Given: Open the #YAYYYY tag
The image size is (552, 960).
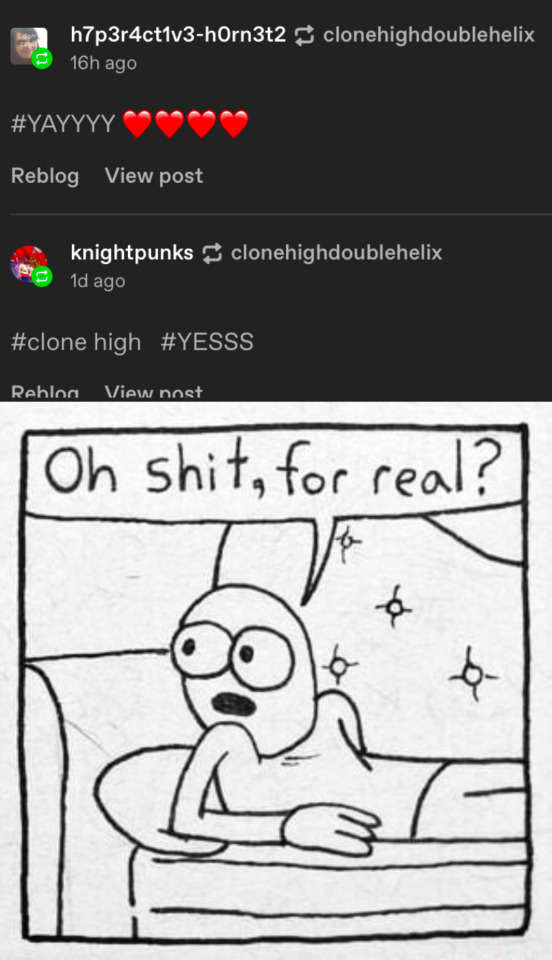Looking at the screenshot, I should pos(63,124).
